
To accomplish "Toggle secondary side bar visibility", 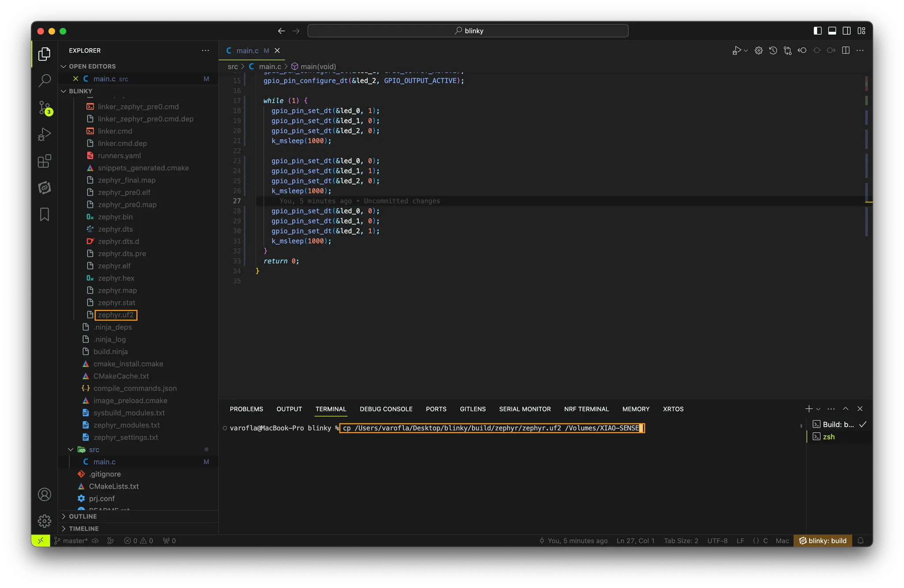I will [847, 30].
